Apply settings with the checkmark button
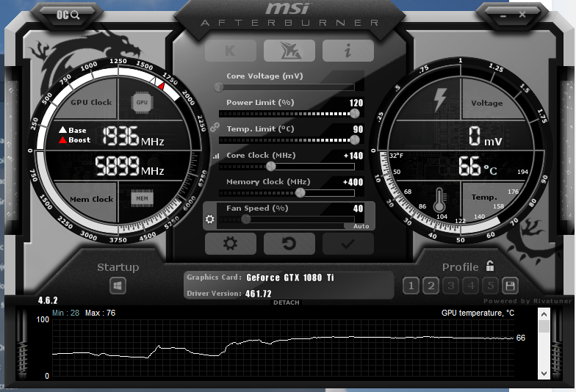Viewport: 576px width, 392px height. tap(348, 244)
